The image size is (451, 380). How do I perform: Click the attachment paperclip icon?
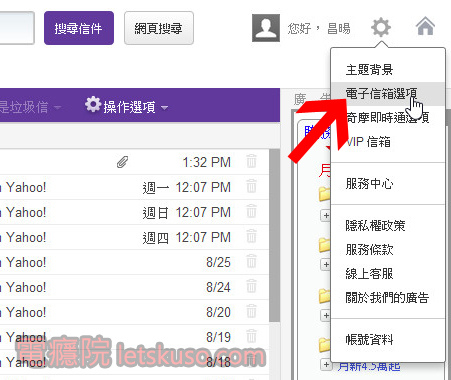click(x=122, y=162)
